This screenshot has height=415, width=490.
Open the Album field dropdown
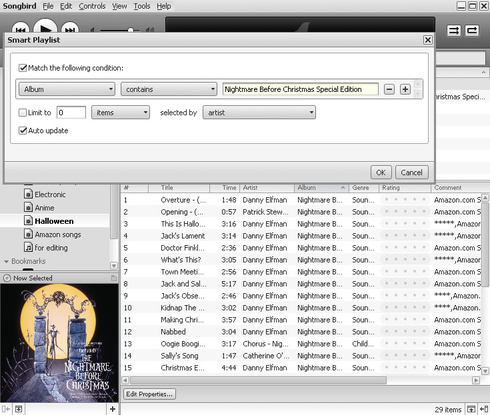[x=67, y=89]
